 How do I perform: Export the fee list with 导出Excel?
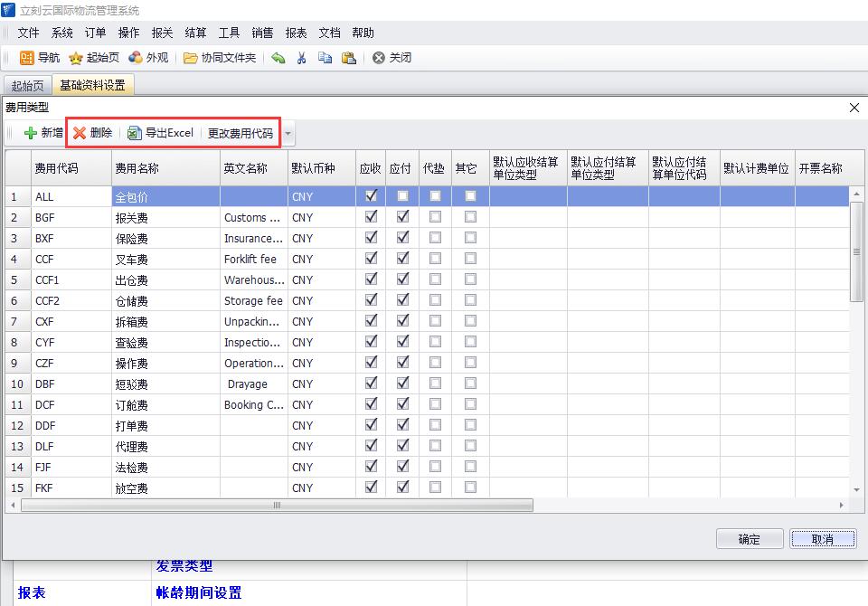(x=160, y=133)
